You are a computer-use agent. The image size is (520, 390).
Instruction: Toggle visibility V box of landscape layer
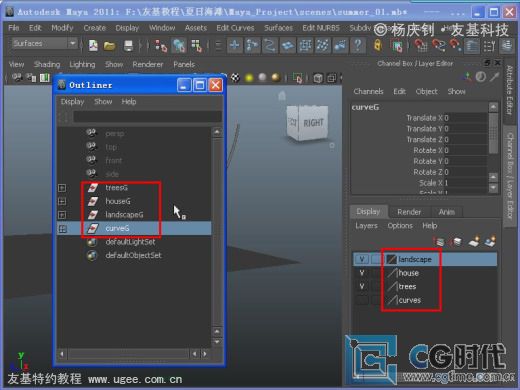pyautogui.click(x=362, y=259)
